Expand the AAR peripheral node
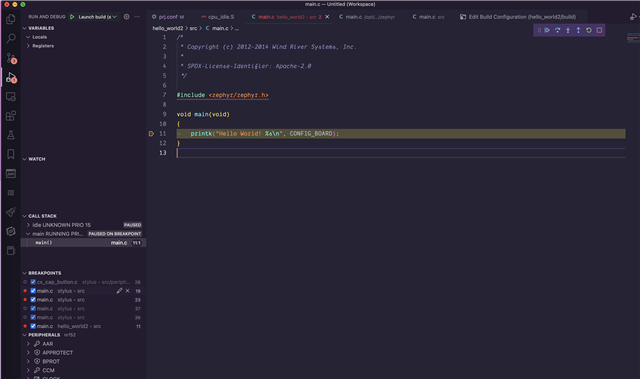This screenshot has height=379, width=640. point(28,344)
